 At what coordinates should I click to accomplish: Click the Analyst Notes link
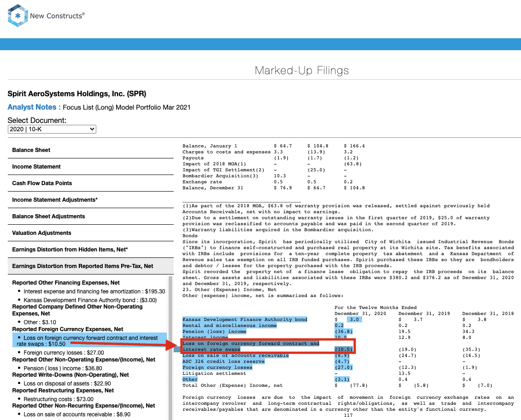pyautogui.click(x=34, y=107)
